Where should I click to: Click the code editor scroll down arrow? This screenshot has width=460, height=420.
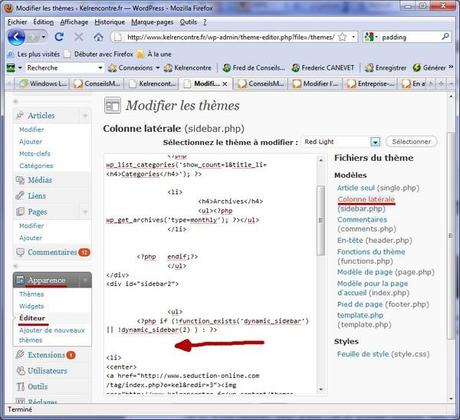pos(321,389)
